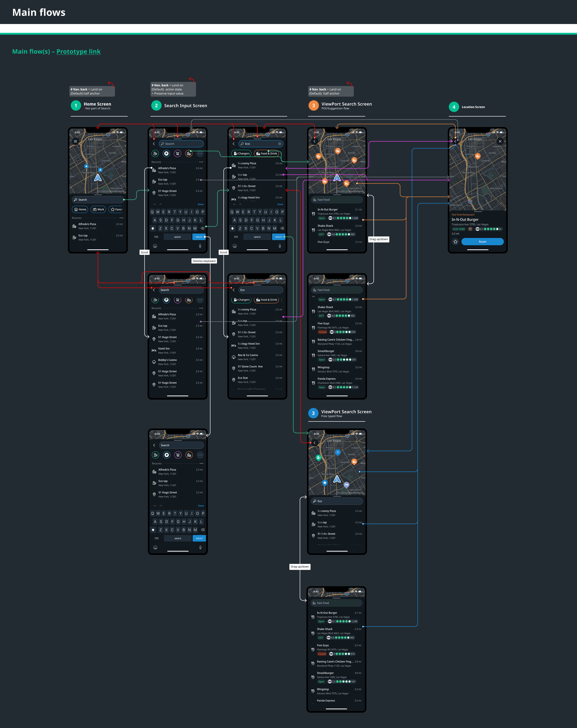Select the Home shortcut chip on Home Screen
This screenshot has width=577, height=728.
tap(80, 209)
